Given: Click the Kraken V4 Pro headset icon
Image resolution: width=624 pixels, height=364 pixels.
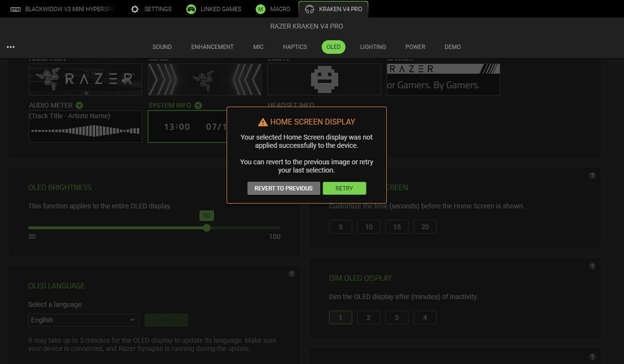Looking at the screenshot, I should click(x=310, y=9).
